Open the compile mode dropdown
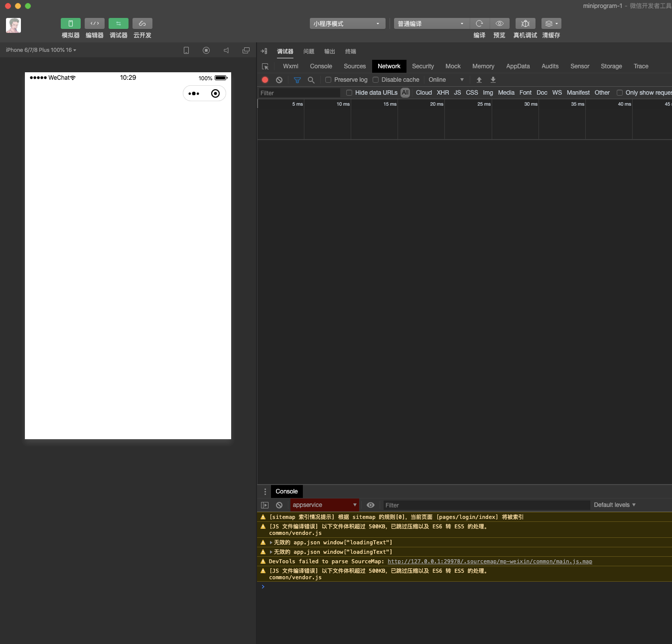The width and height of the screenshot is (672, 644). pos(431,23)
